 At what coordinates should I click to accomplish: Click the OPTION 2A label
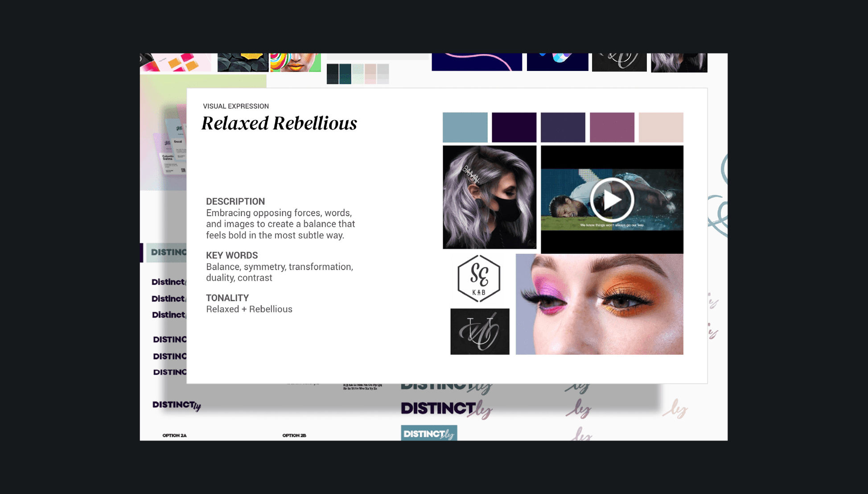point(174,436)
